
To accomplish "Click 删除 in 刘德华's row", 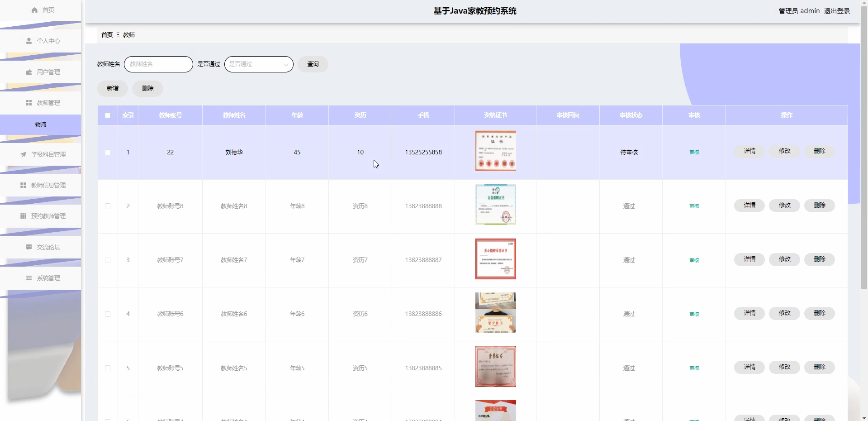I will [x=820, y=151].
